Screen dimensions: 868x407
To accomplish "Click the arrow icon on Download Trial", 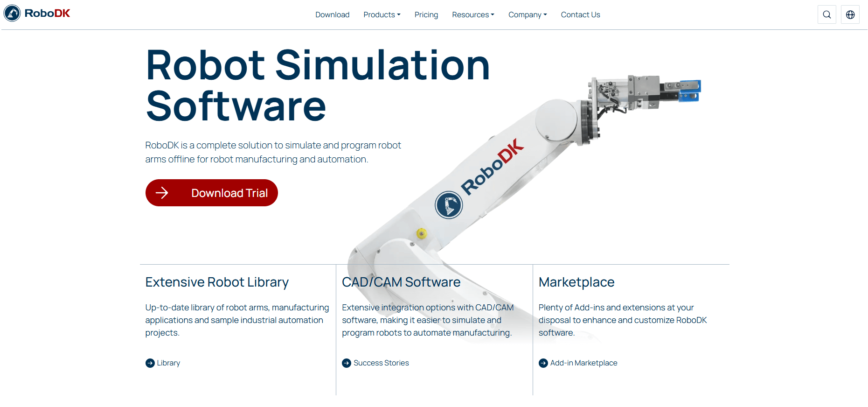I will pyautogui.click(x=162, y=193).
